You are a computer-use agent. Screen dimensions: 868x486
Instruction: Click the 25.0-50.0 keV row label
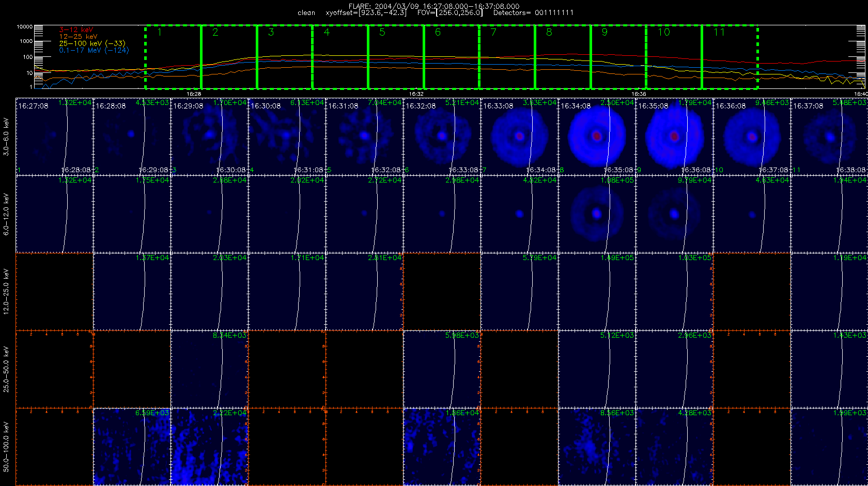click(x=6, y=369)
